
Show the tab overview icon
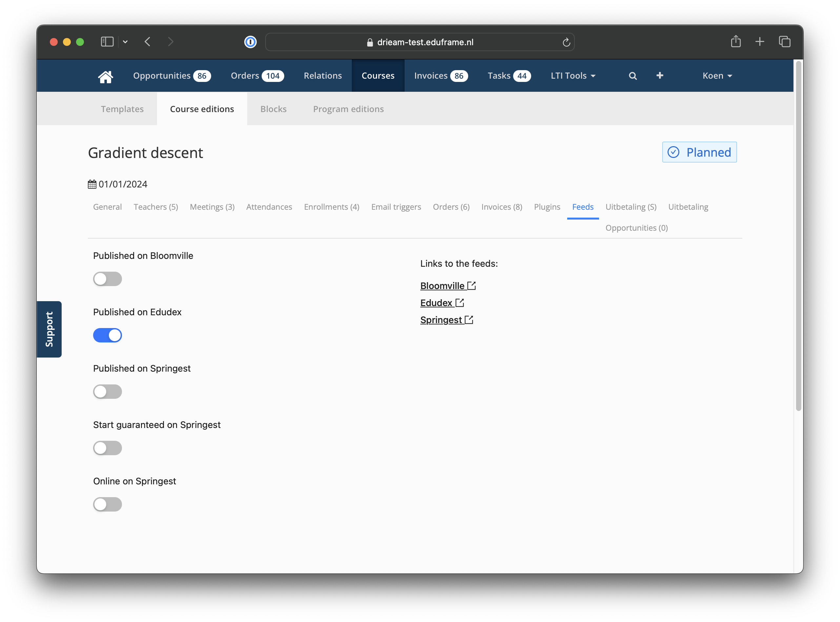tap(785, 42)
